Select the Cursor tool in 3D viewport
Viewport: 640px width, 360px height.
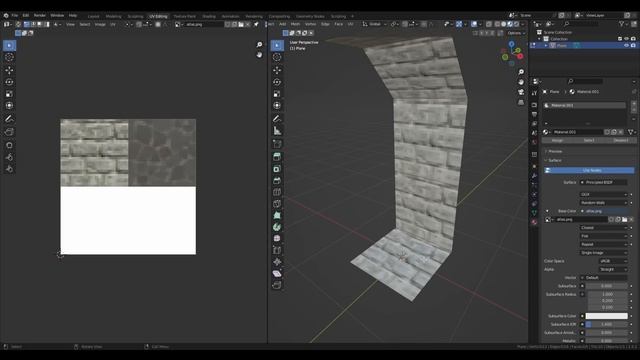click(x=277, y=58)
